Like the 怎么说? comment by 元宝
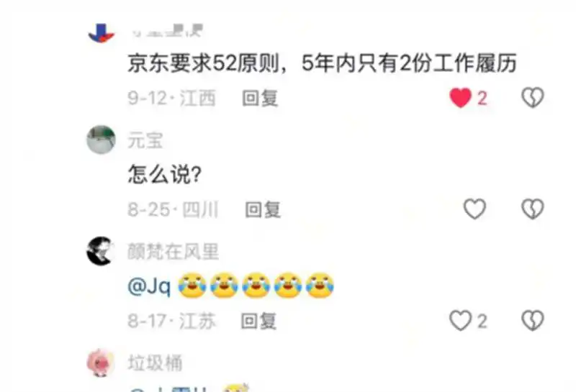 (x=474, y=209)
